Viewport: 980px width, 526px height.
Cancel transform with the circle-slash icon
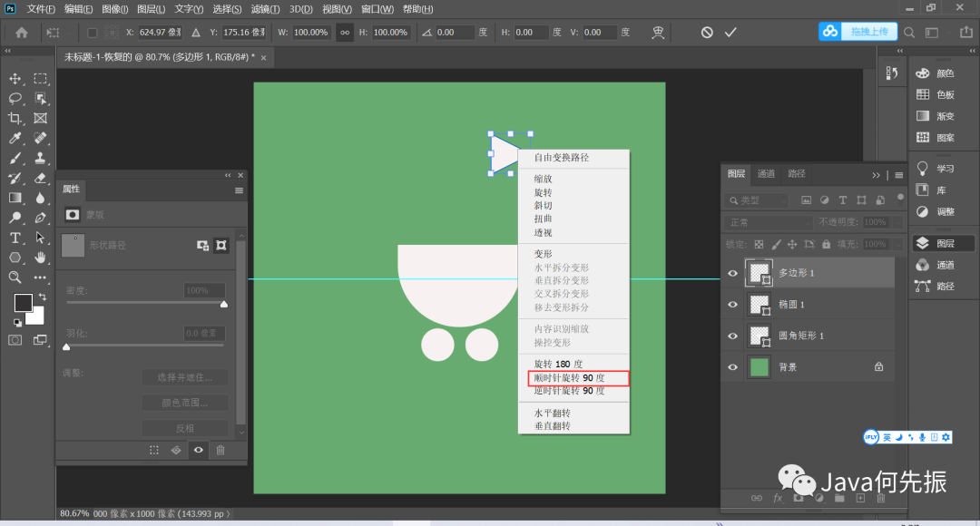tap(707, 32)
